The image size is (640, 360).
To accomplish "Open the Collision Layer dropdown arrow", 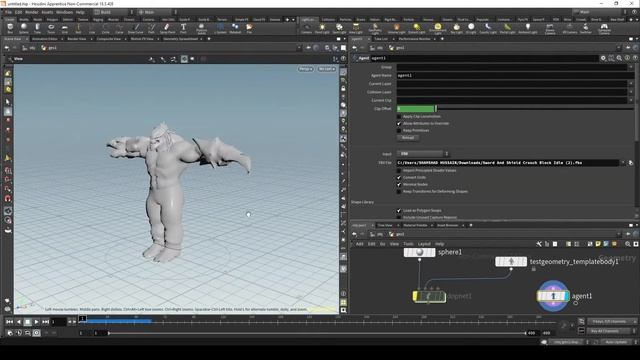I will (631, 92).
